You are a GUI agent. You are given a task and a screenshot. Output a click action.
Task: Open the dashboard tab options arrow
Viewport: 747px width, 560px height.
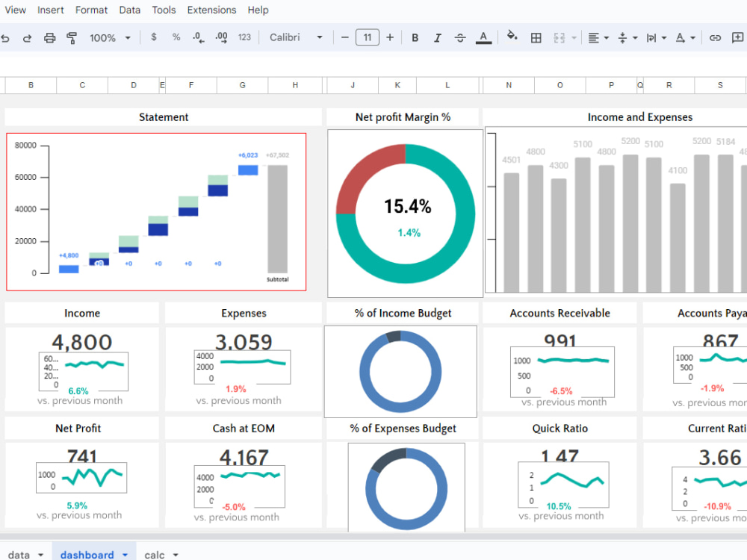125,556
